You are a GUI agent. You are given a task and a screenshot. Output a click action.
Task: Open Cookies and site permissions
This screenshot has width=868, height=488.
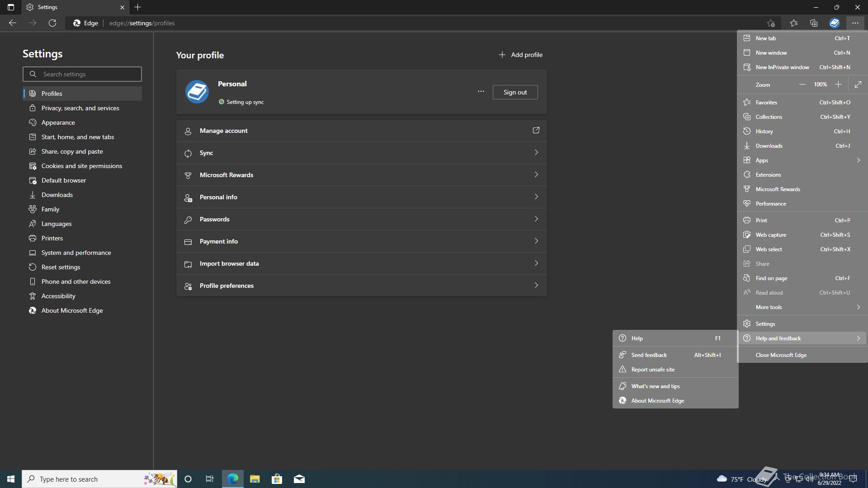click(82, 166)
